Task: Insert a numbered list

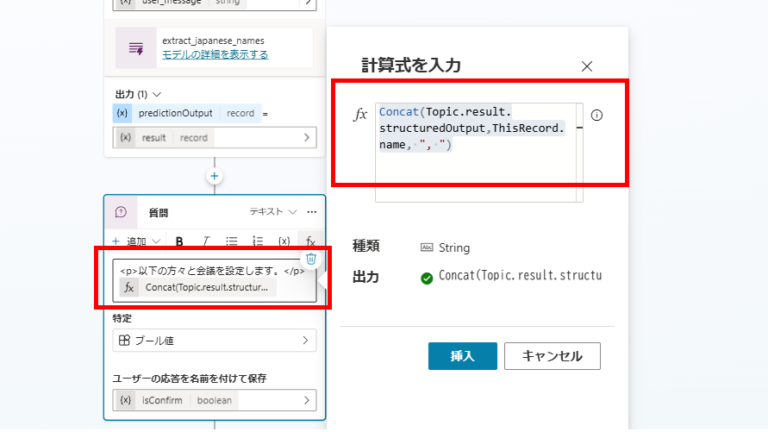Action: click(258, 241)
